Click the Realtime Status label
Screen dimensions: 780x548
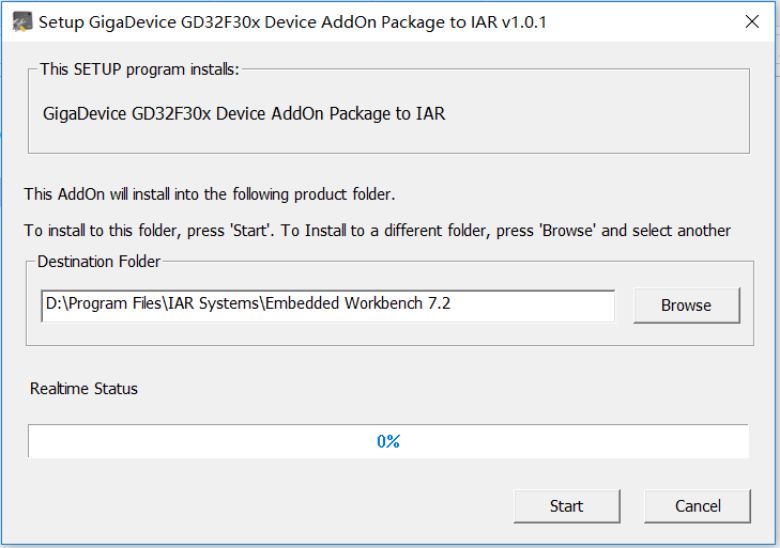click(84, 388)
